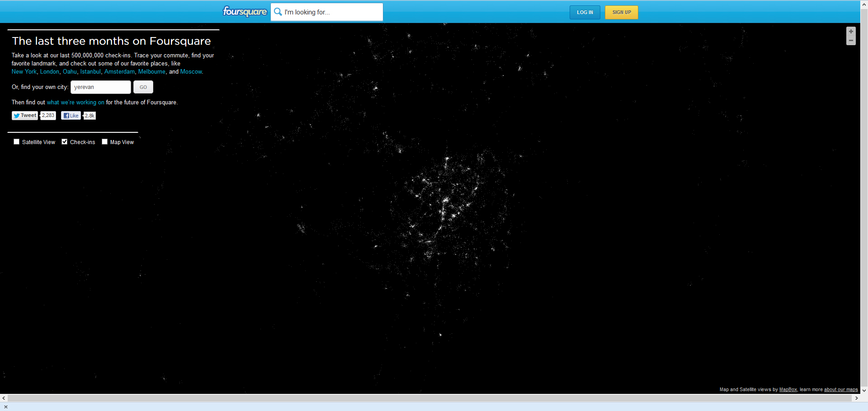
Task: Click the Facebook like count 2.8k
Action: coord(90,116)
